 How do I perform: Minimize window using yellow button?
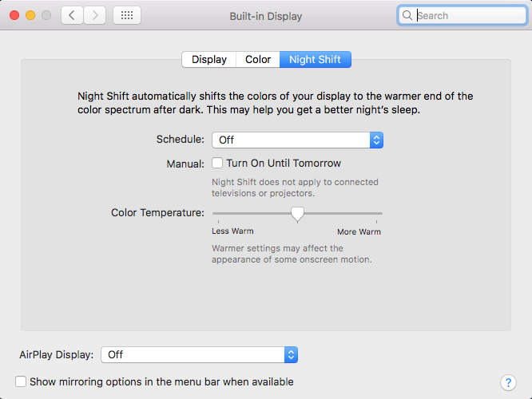coord(30,15)
